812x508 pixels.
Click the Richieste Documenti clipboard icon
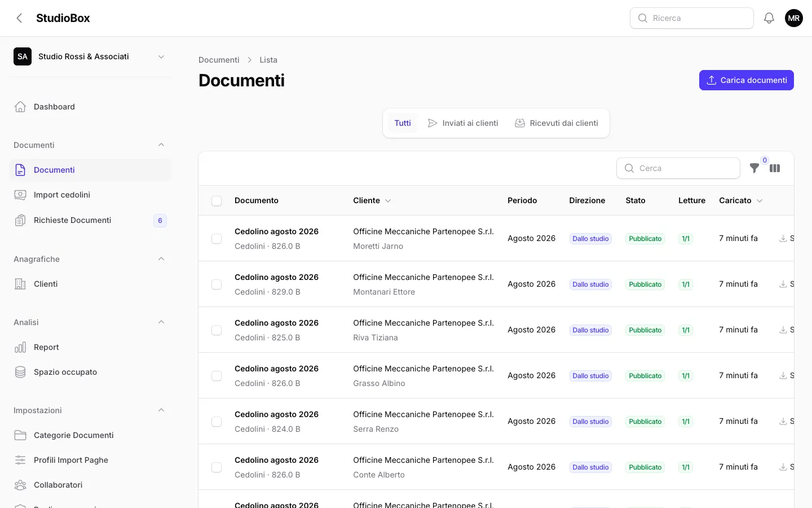[20, 220]
